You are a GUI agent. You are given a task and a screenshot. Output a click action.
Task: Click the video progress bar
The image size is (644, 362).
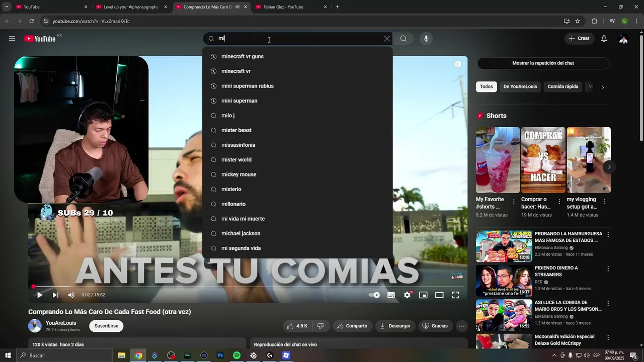pyautogui.click(x=246, y=287)
